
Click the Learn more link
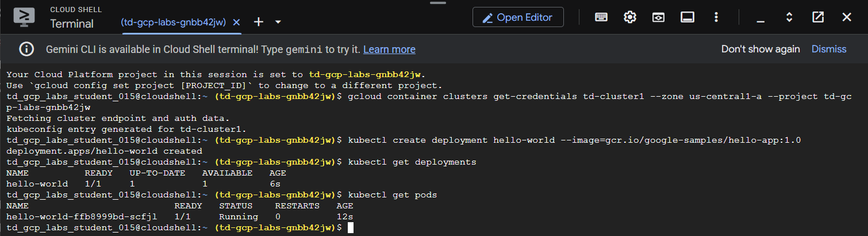tap(389, 50)
